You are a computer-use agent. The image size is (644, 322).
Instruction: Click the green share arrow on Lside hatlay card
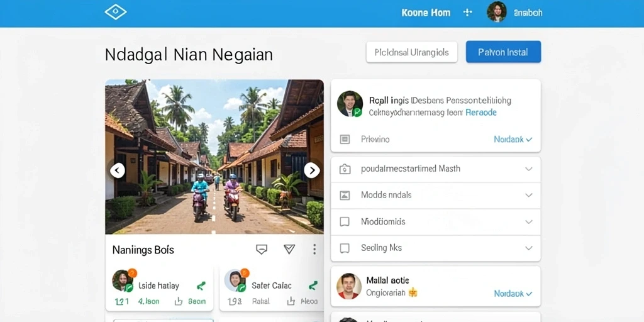tap(201, 286)
